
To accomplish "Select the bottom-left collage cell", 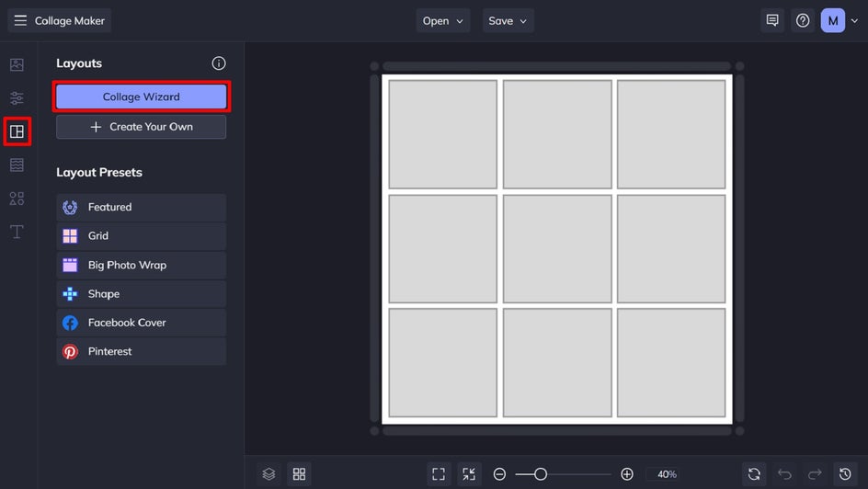I will [x=443, y=363].
